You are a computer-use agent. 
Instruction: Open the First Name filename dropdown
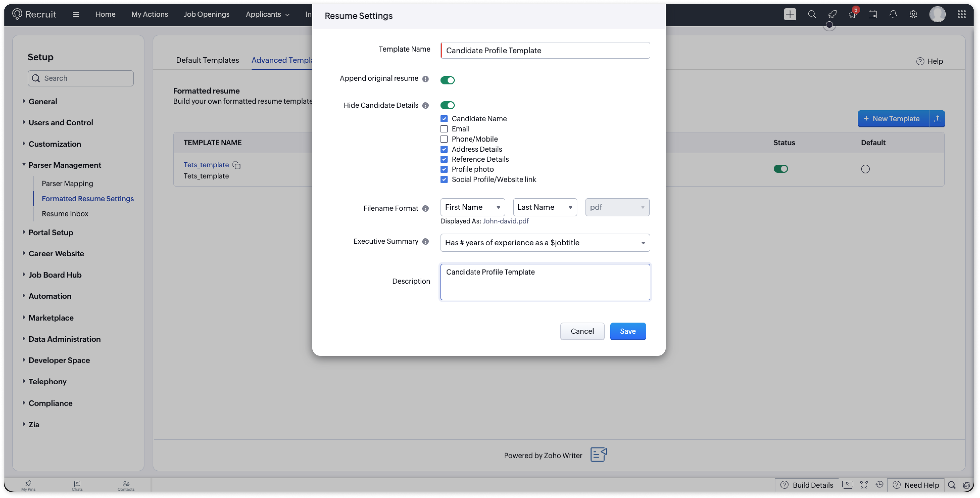click(x=472, y=208)
